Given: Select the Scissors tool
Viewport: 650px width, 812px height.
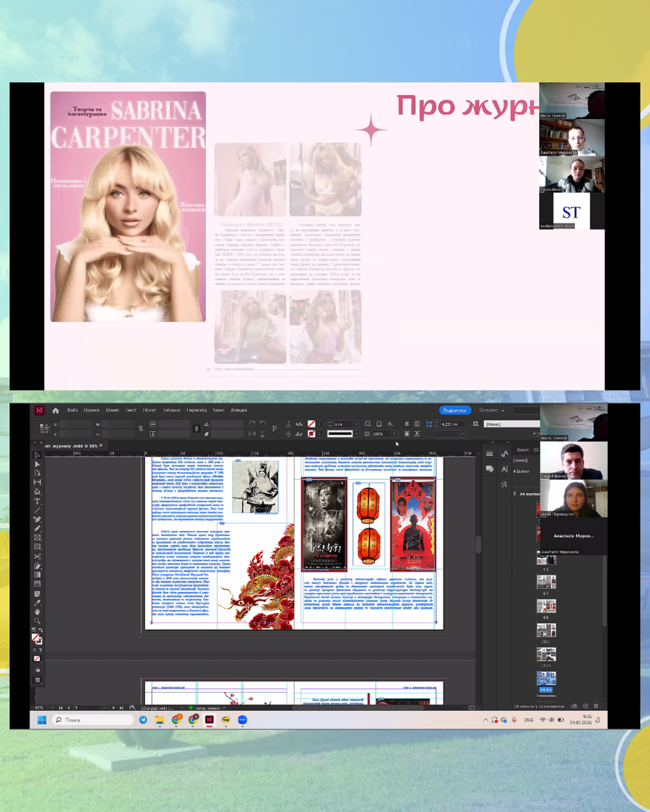Looking at the screenshot, I should pos(38,556).
